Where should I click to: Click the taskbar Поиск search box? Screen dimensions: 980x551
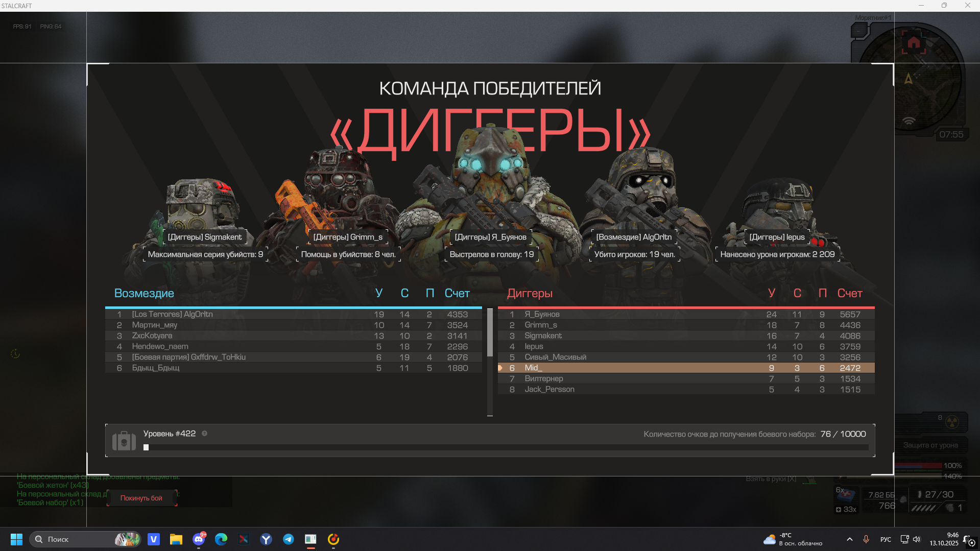coord(85,539)
